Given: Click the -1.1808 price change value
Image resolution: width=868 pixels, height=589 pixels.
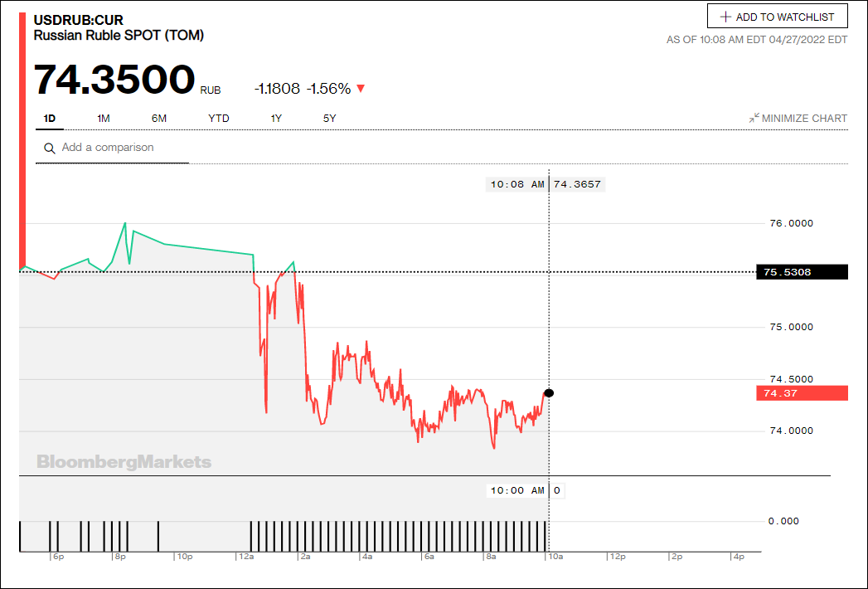Looking at the screenshot, I should coord(277,89).
